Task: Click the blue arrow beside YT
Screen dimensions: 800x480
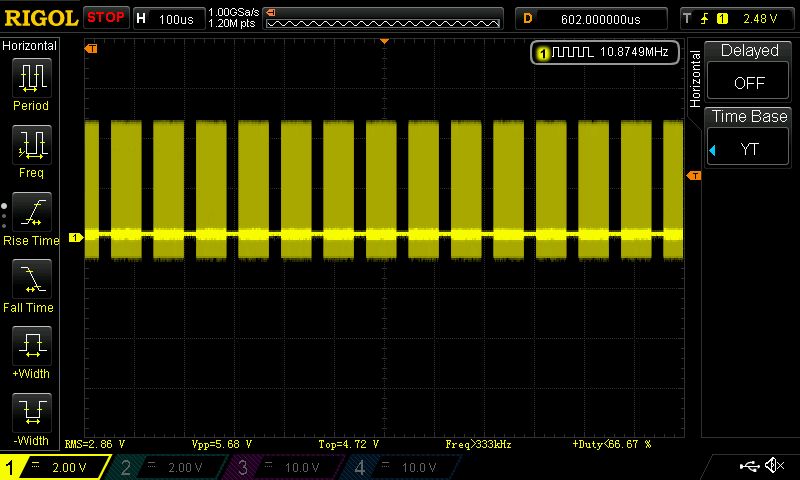Action: tap(712, 150)
